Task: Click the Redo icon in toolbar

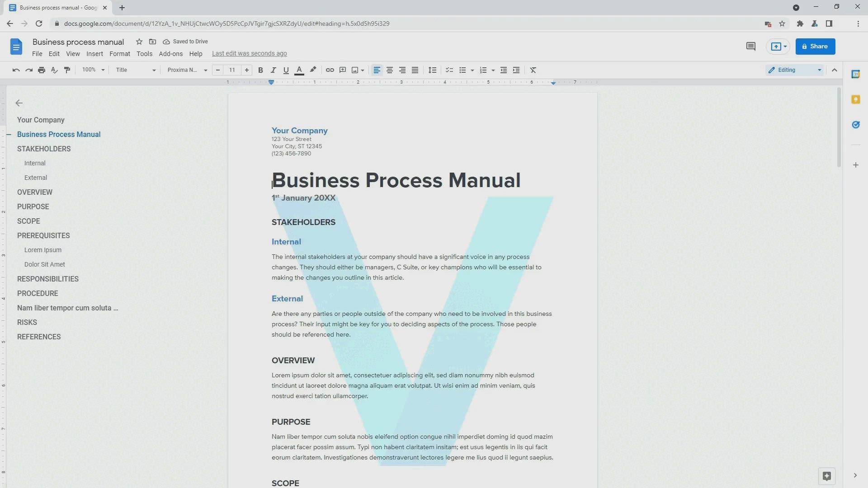Action: [29, 70]
